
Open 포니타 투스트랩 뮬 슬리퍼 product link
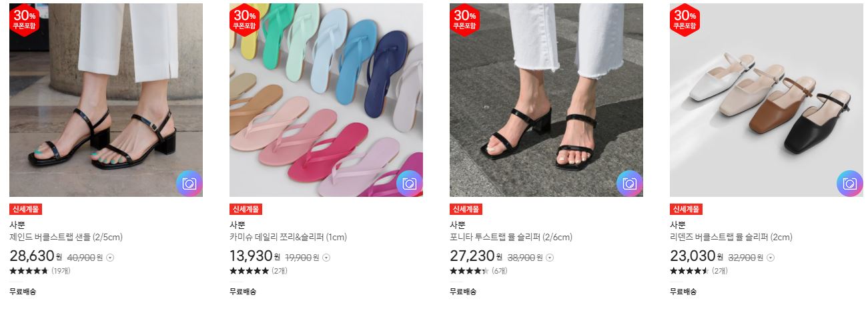coord(511,237)
